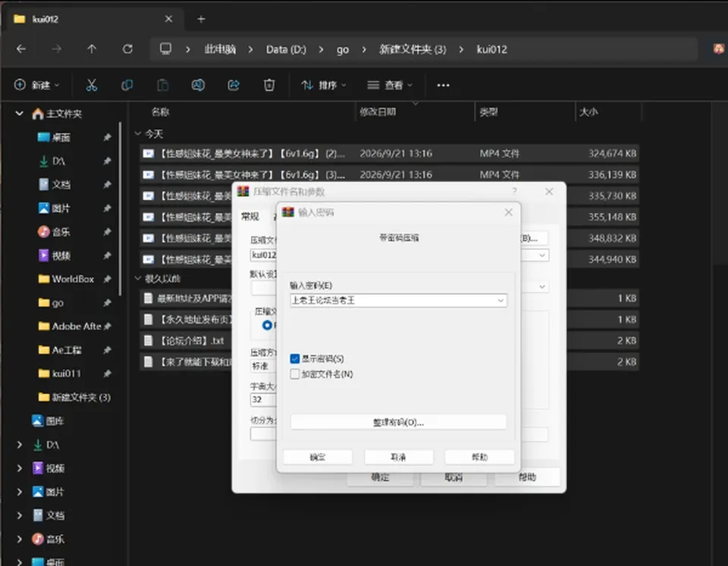Open the password combo box dropdown arrow
The width and height of the screenshot is (728, 566).
click(500, 301)
